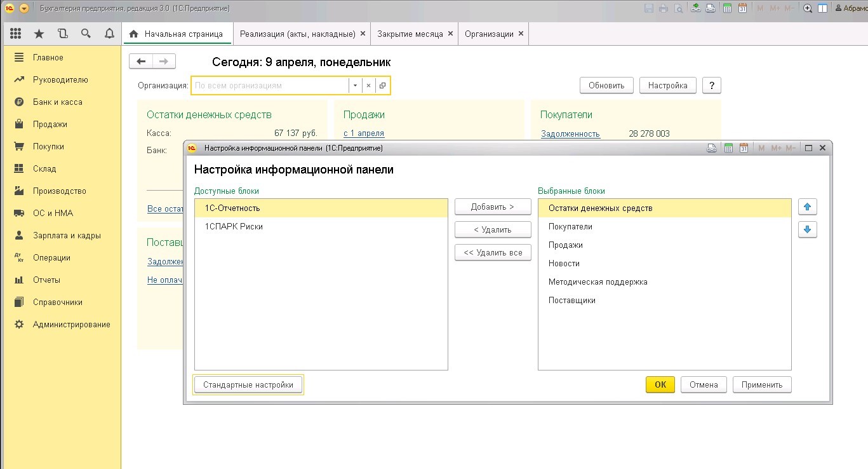Open calendar icon in the dialog title bar
868x469 pixels.
[744, 148]
